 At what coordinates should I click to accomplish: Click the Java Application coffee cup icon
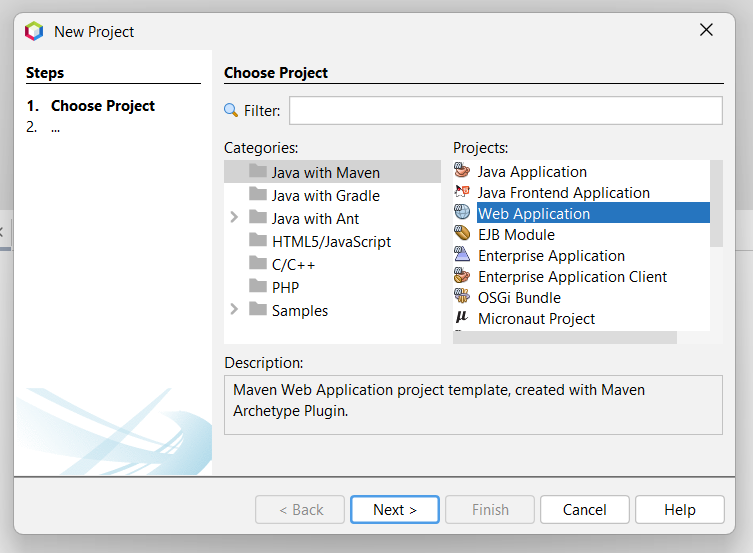click(462, 170)
